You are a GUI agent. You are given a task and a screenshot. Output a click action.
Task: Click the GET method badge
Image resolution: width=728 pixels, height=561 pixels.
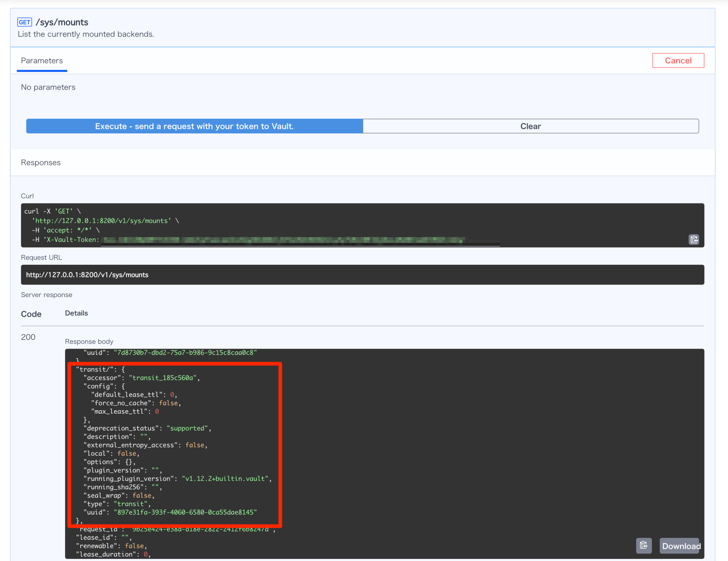pos(25,22)
